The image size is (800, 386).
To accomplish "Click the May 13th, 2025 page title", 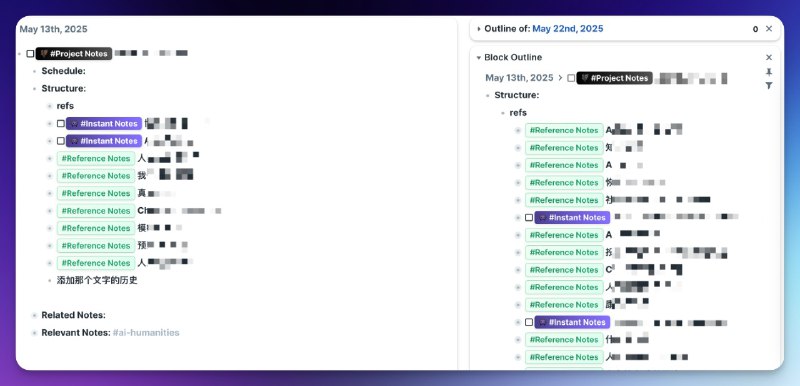I will 54,29.
